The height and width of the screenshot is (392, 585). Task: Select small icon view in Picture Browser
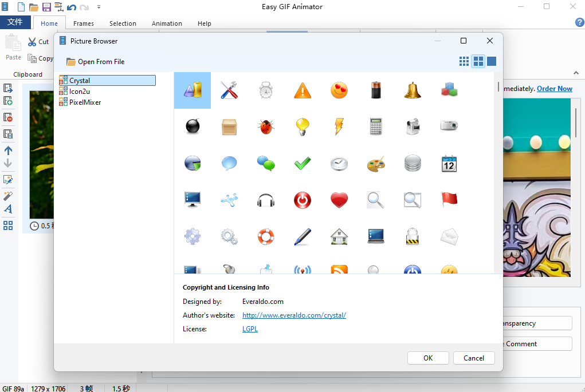pos(464,61)
